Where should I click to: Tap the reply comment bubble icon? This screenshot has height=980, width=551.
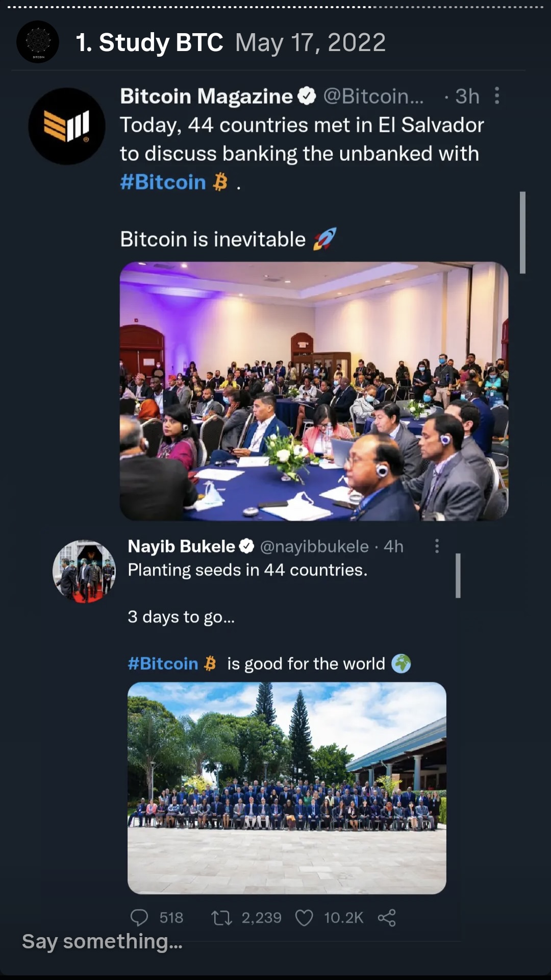pyautogui.click(x=139, y=918)
